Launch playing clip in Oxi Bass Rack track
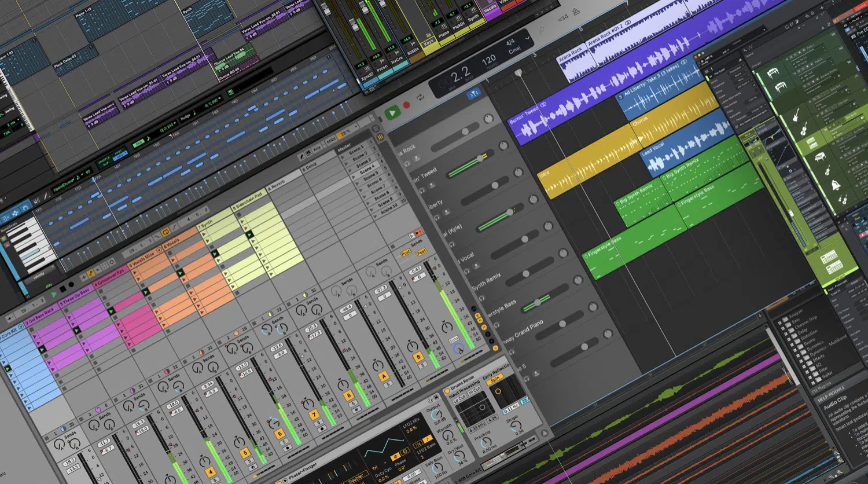This screenshot has height=484, width=868. coord(41,350)
